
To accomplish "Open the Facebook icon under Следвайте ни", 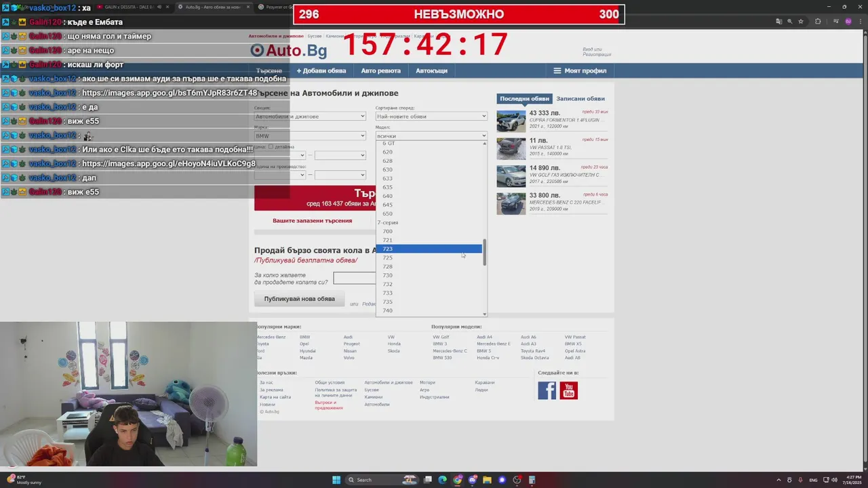I will click(547, 390).
